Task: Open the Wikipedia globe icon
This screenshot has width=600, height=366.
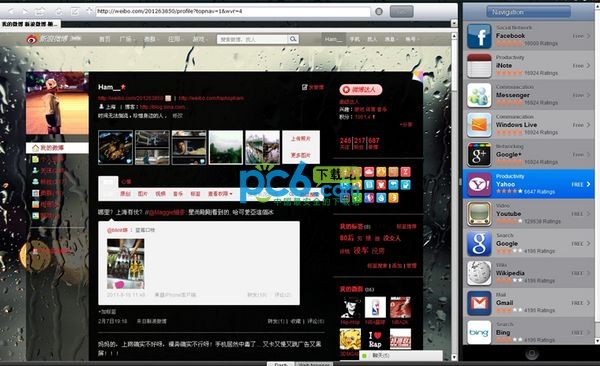Action: pyautogui.click(x=479, y=273)
